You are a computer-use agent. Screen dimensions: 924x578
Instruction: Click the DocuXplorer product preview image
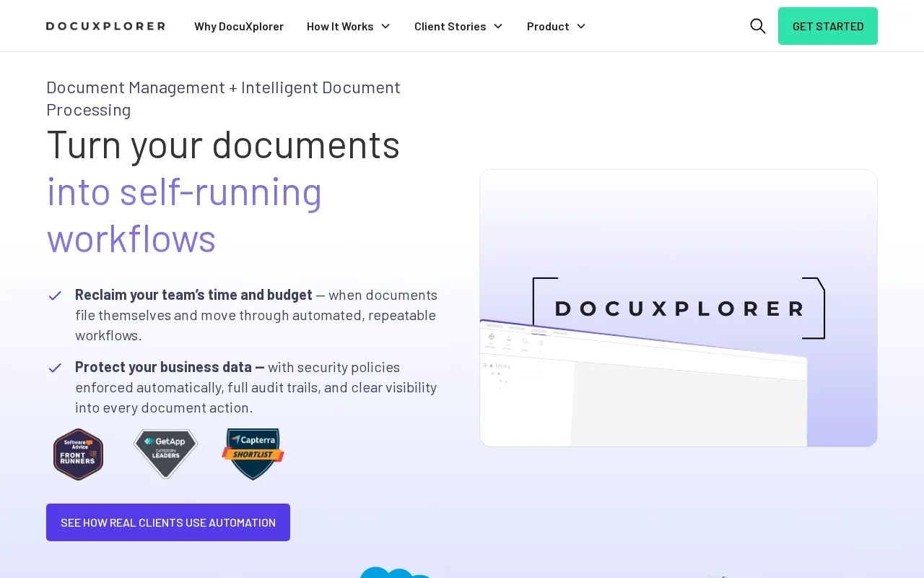679,308
